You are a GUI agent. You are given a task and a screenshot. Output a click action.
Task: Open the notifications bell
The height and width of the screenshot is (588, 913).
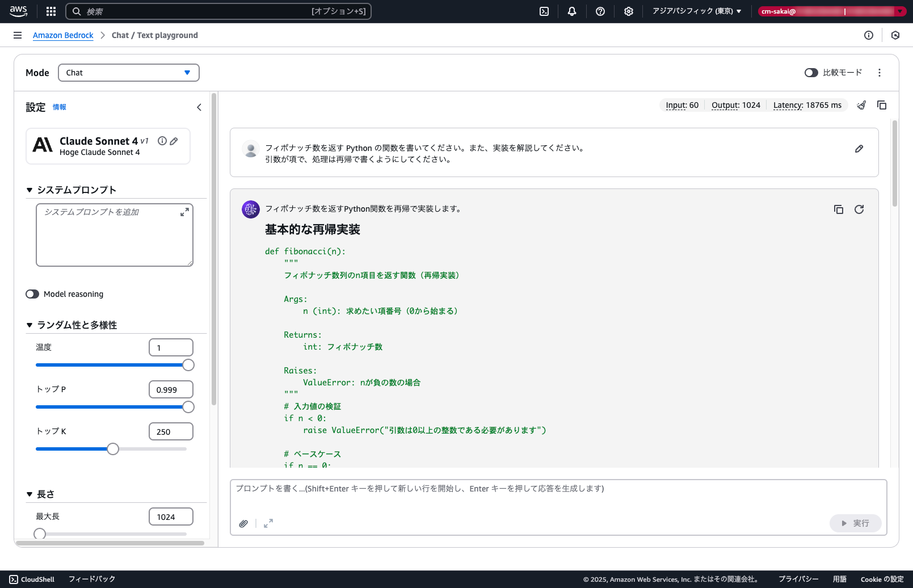pyautogui.click(x=572, y=11)
